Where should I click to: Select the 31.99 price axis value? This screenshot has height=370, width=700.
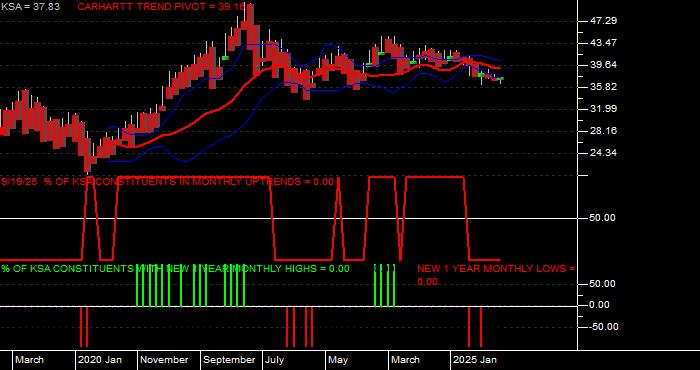605,109
